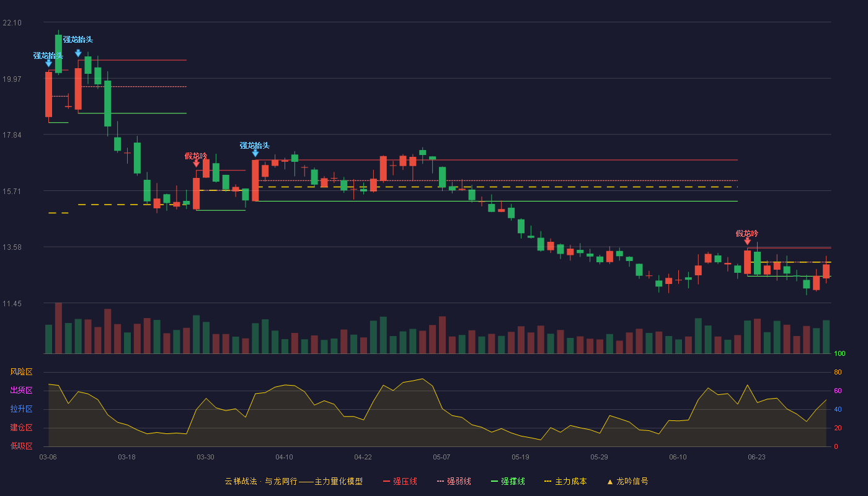This screenshot has width=868, height=496.
Task: Click the 强龙抬头 label above the 03-06 candle
Action: click(48, 56)
